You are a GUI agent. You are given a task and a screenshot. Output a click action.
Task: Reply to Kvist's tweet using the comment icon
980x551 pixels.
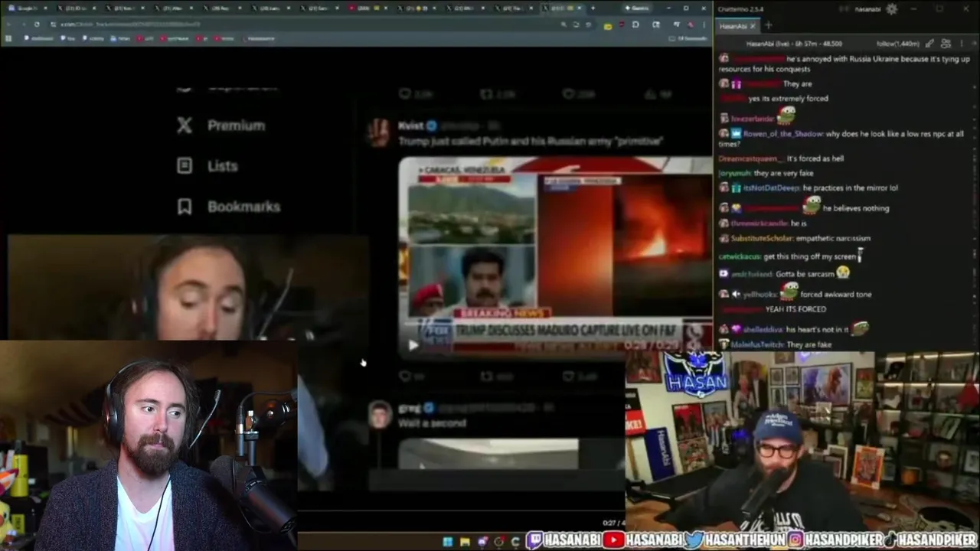404,376
